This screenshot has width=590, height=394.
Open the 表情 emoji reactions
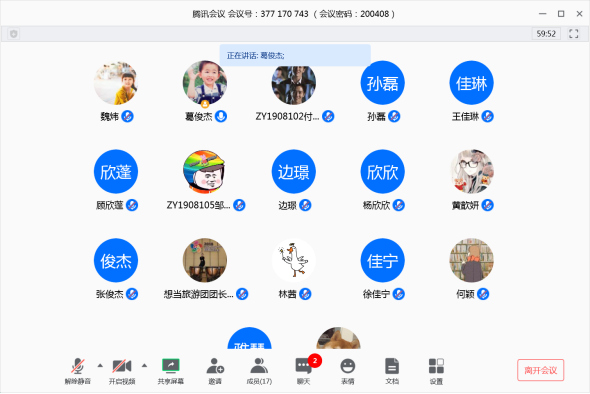point(348,370)
